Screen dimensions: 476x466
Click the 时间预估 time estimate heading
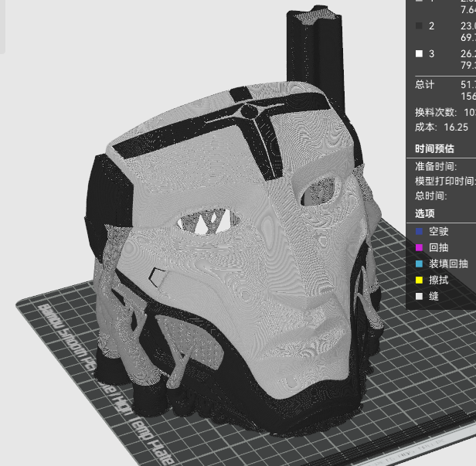point(434,148)
